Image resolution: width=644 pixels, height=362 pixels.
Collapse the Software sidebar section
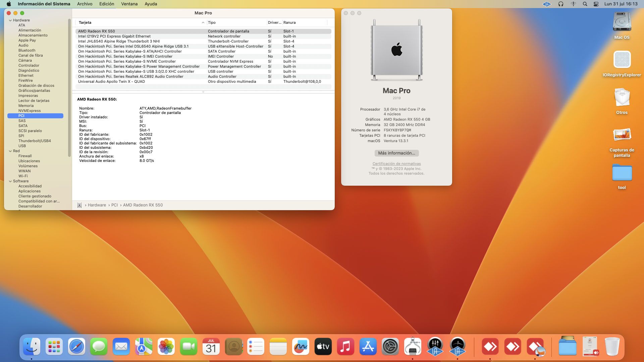[x=10, y=181]
